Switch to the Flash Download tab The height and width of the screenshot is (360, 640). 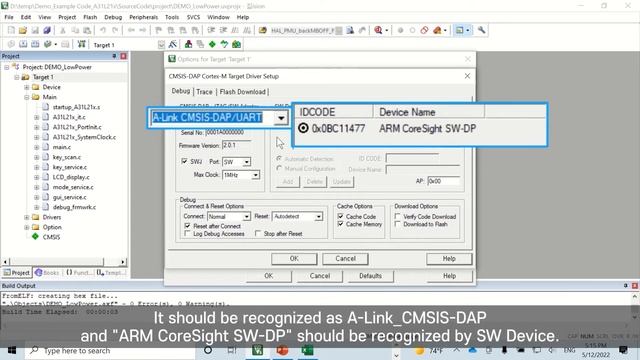coord(242,92)
